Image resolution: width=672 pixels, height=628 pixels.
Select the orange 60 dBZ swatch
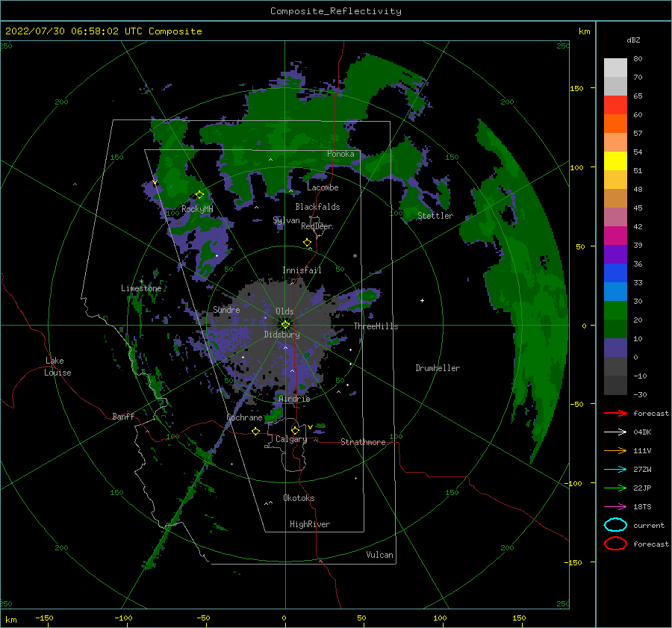(615, 123)
